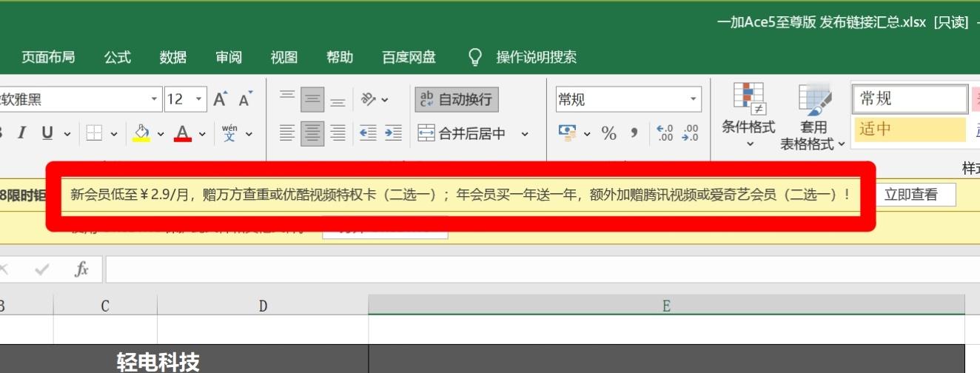Decrease the cell indent
Screen dimensions: 980x373
pos(368,133)
